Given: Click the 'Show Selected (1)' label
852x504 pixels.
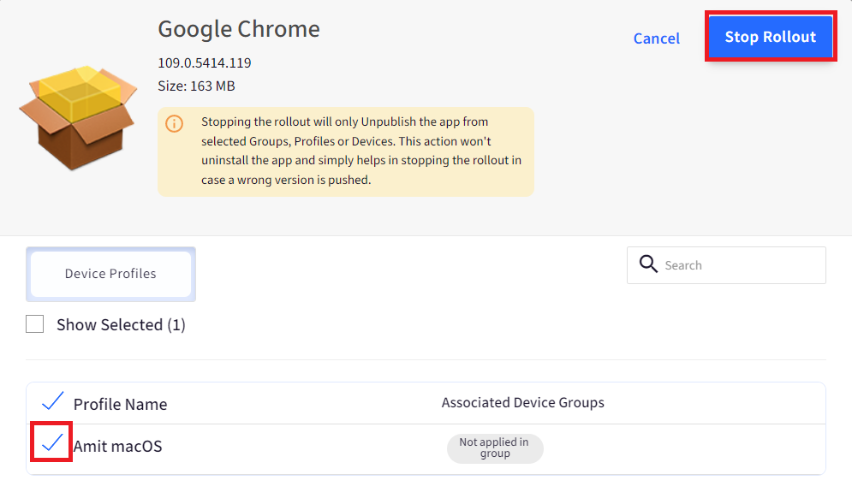Looking at the screenshot, I should [122, 325].
